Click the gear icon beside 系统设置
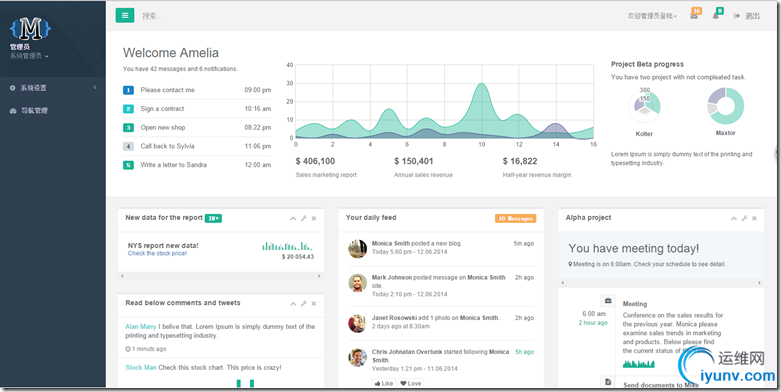 click(x=13, y=88)
